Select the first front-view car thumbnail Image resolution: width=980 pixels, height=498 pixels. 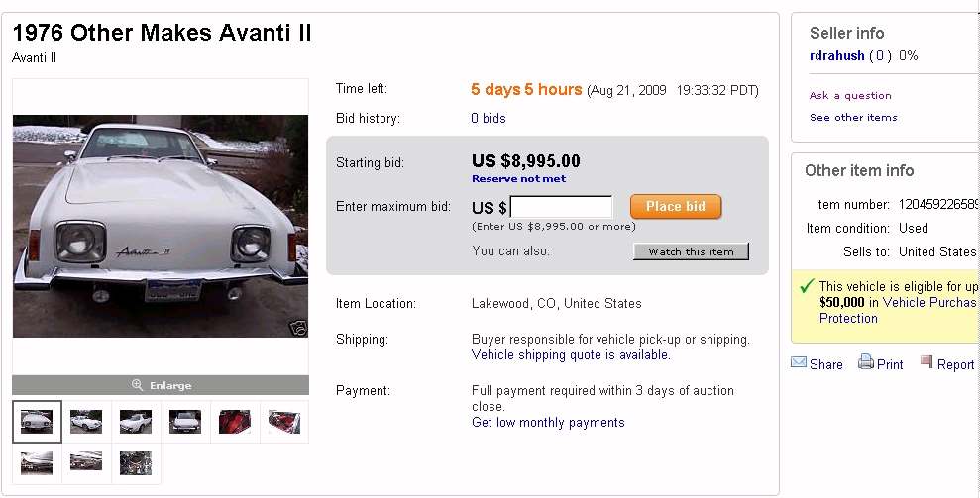click(x=37, y=422)
